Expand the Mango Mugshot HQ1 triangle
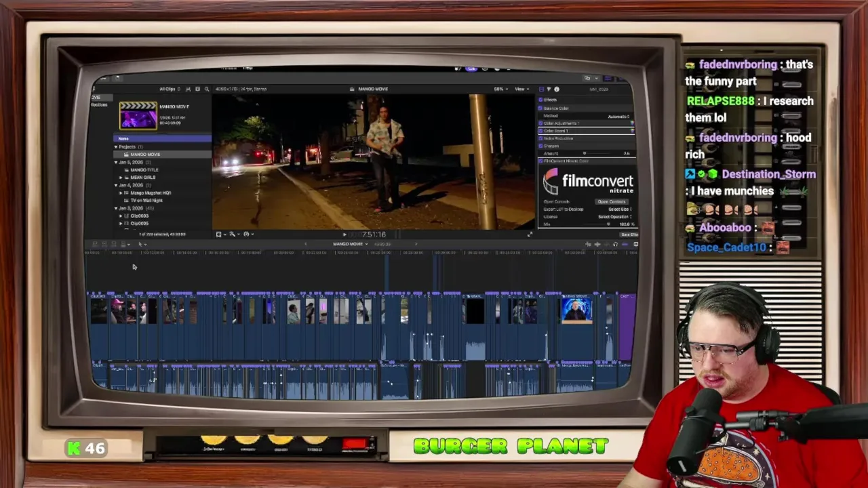 click(x=121, y=193)
